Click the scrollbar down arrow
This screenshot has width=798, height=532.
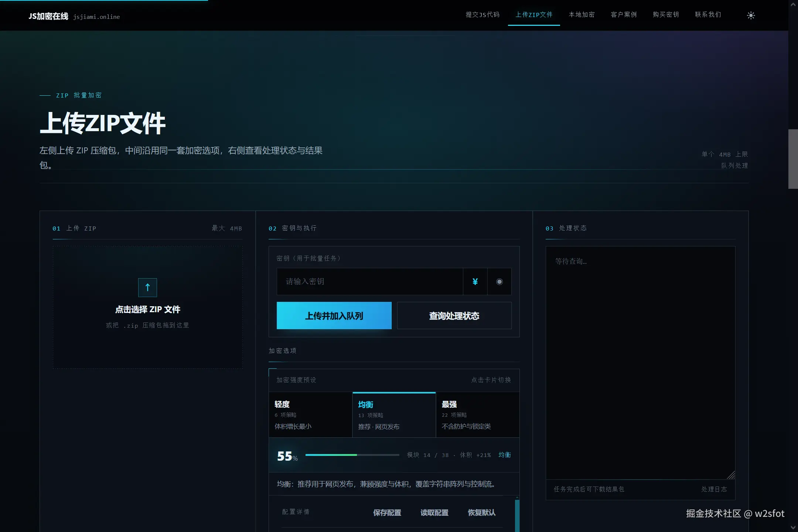point(793,528)
